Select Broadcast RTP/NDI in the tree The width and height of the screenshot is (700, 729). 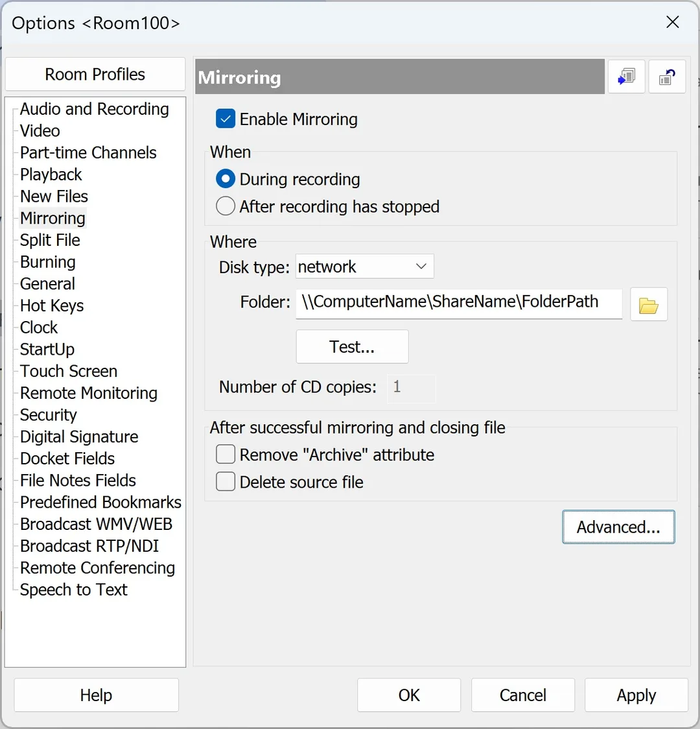tap(89, 546)
